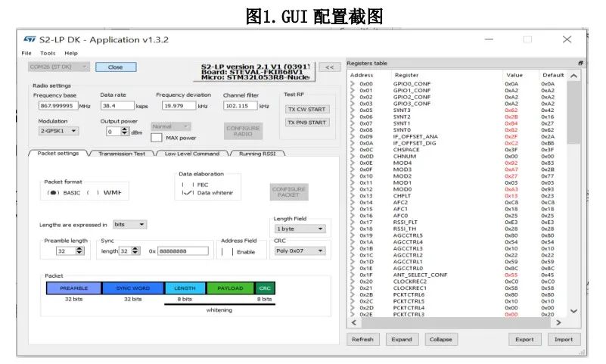Click the Register column header

click(406, 75)
